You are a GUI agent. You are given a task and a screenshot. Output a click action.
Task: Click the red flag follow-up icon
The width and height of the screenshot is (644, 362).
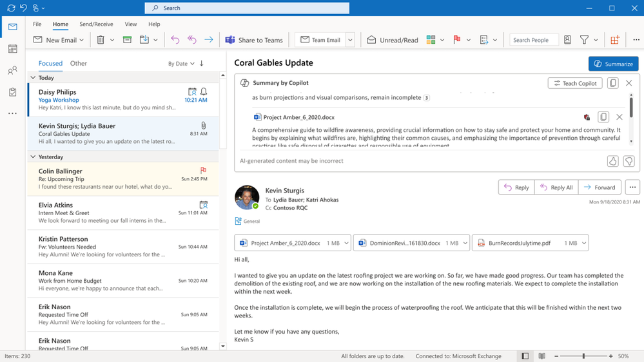coord(456,40)
